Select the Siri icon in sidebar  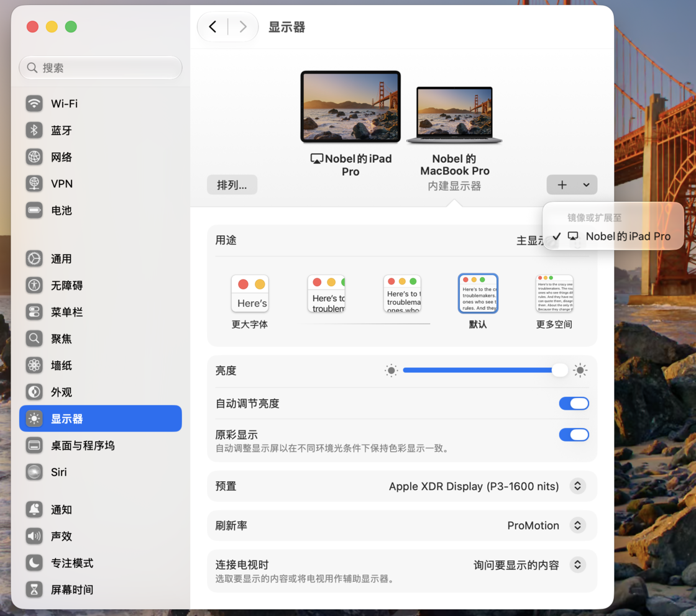tap(34, 472)
